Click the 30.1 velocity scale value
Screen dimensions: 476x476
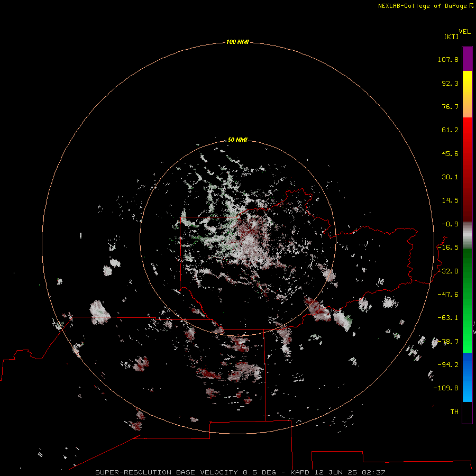[x=450, y=177]
